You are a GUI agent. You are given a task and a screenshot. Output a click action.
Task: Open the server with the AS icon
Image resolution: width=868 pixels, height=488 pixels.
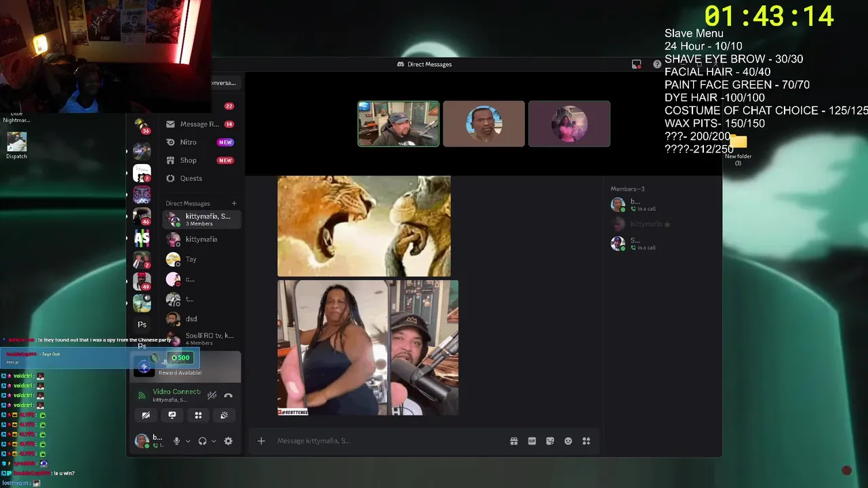tap(142, 239)
